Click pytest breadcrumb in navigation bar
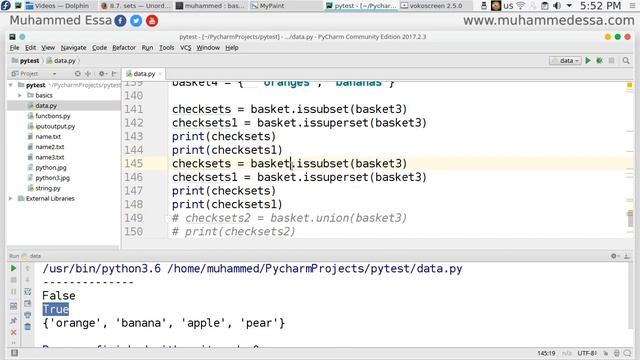This screenshot has height=360, width=640. (x=26, y=61)
